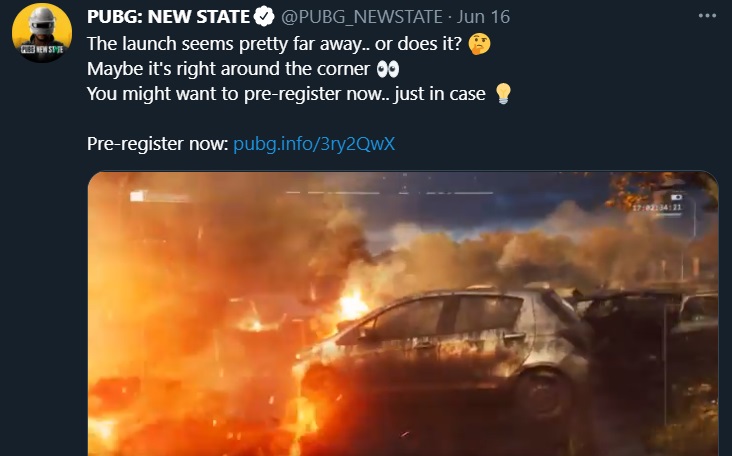Click the white recording indicator in video
Screen dimensions: 732x456
pos(137,196)
